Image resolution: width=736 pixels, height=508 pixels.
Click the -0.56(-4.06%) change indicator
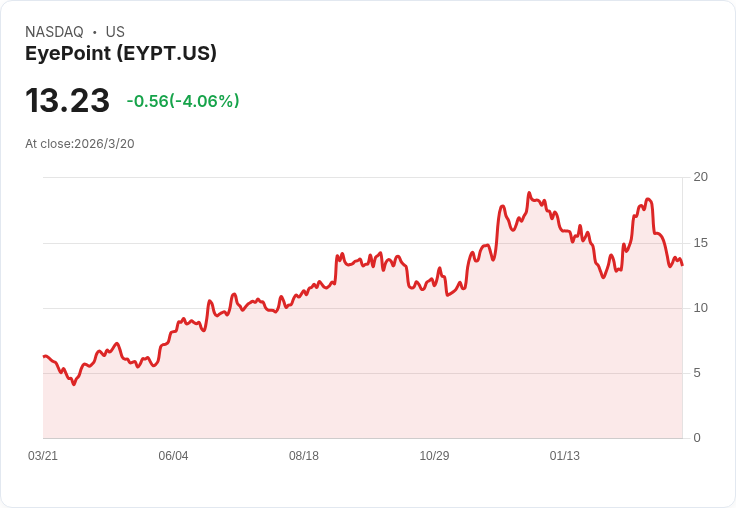point(183,101)
